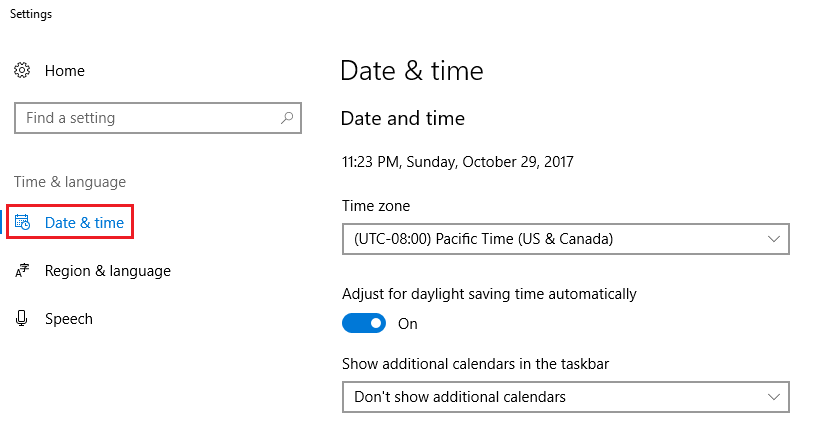Click the additional calendars dropdown chevron
This screenshot has height=439, width=814.
pos(774,397)
